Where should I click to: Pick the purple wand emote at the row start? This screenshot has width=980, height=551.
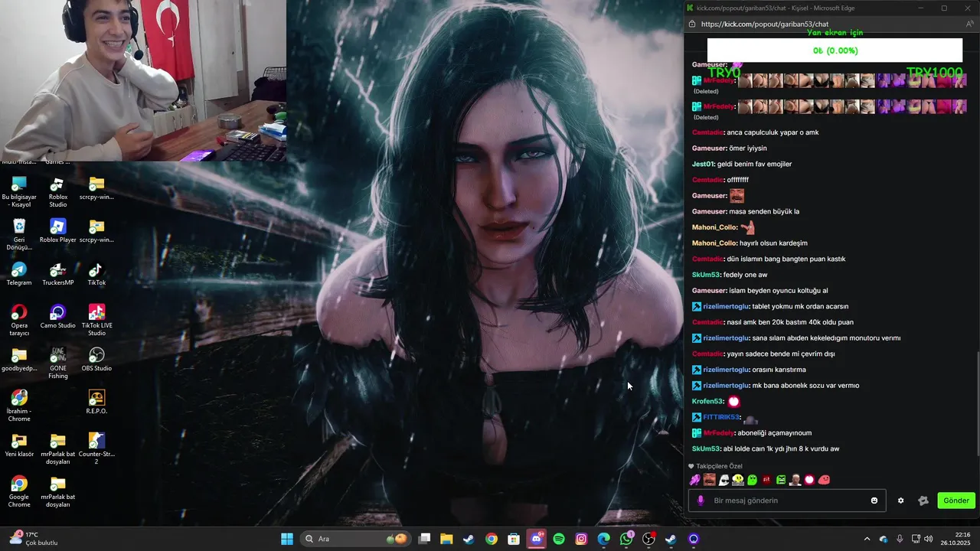coord(695,480)
